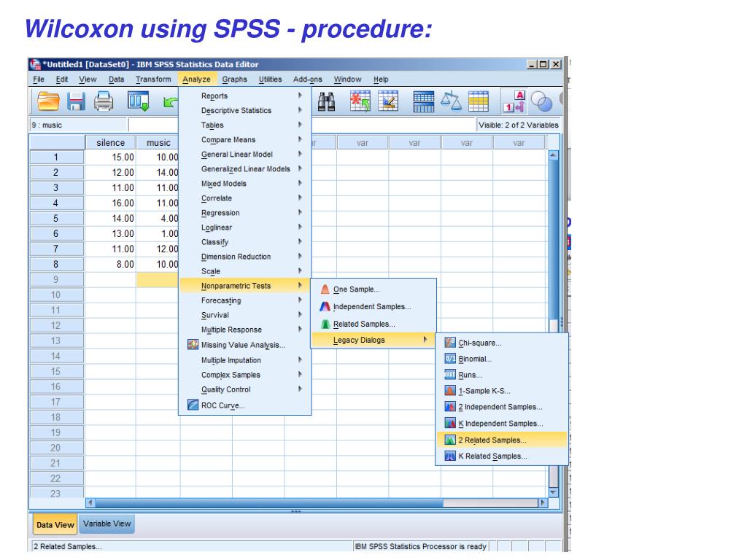Choose Quality Control in Analyze menu
This screenshot has height=560, width=747.
[x=245, y=389]
